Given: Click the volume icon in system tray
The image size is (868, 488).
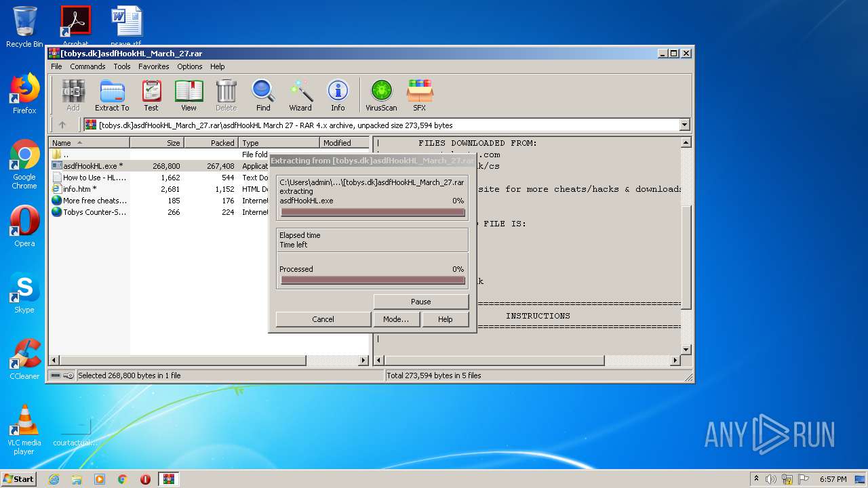Looking at the screenshot, I should (771, 479).
